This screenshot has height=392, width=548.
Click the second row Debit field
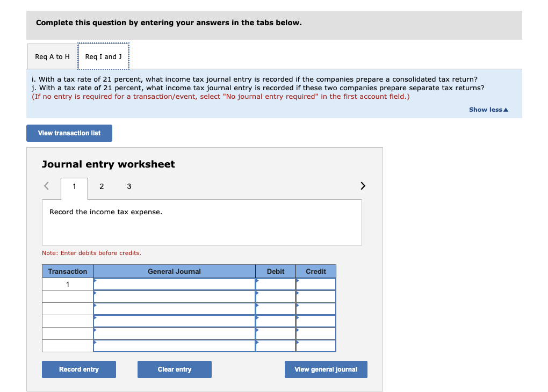tap(276, 296)
